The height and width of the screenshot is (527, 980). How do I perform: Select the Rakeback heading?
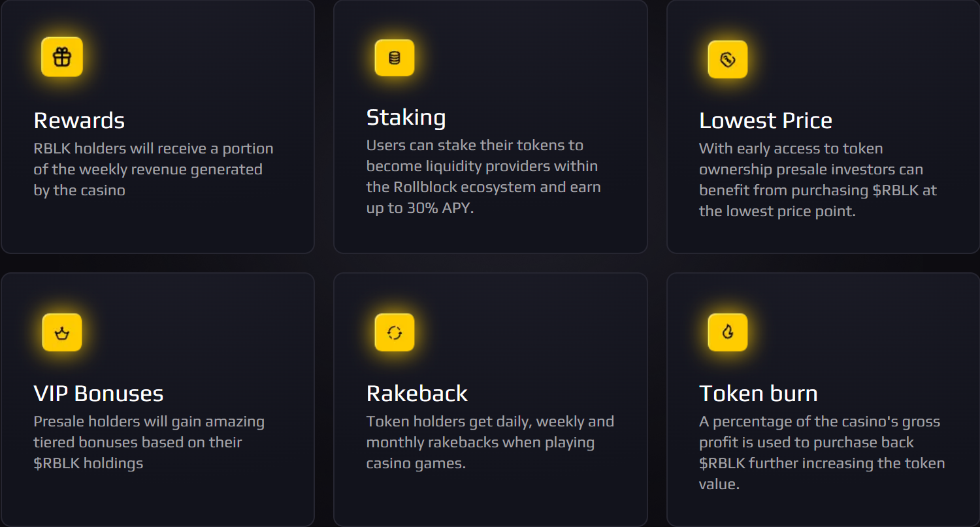point(417,393)
